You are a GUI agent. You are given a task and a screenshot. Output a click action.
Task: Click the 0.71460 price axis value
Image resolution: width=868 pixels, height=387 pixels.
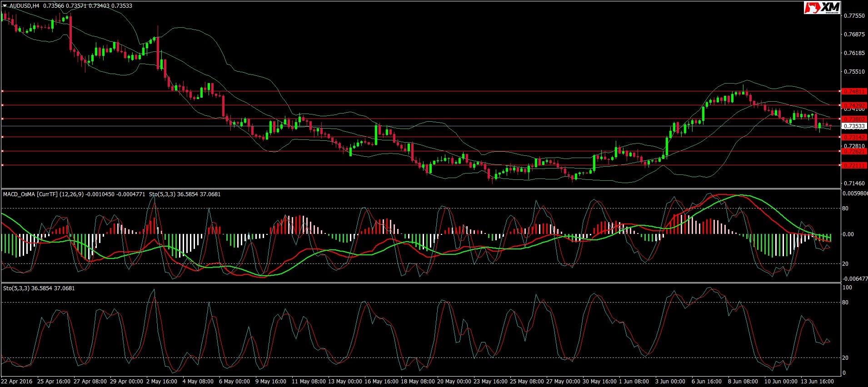point(854,184)
